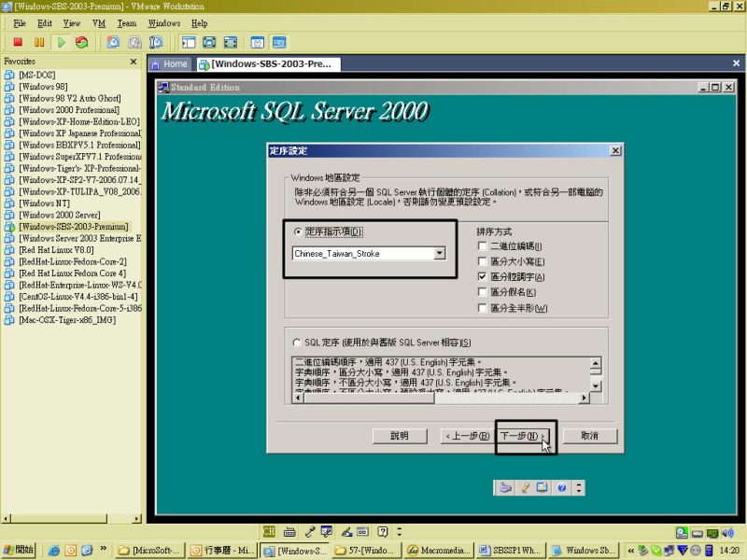
Task: Click the keyboard icon on the language bar
Action: click(289, 531)
